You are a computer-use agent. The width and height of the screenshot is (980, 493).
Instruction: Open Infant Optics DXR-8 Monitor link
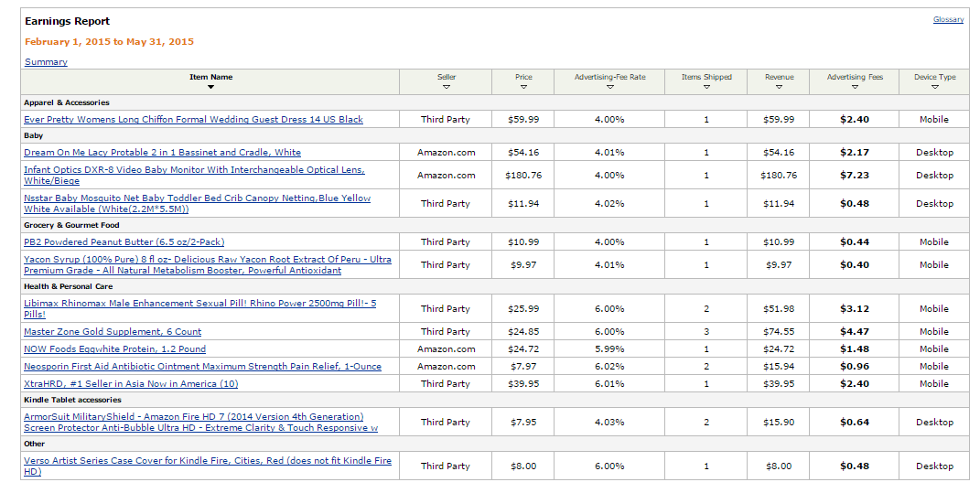click(x=194, y=175)
